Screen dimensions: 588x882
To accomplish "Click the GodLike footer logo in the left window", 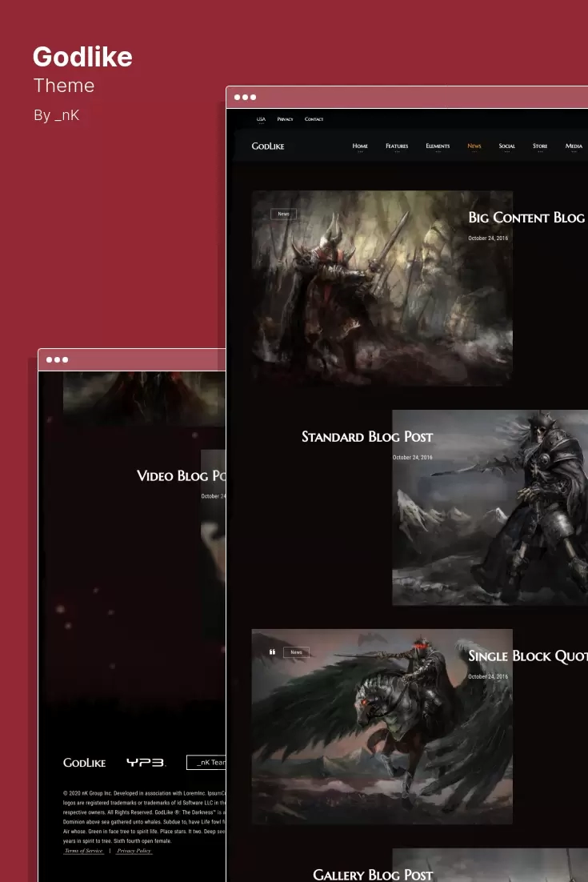I will coord(84,763).
